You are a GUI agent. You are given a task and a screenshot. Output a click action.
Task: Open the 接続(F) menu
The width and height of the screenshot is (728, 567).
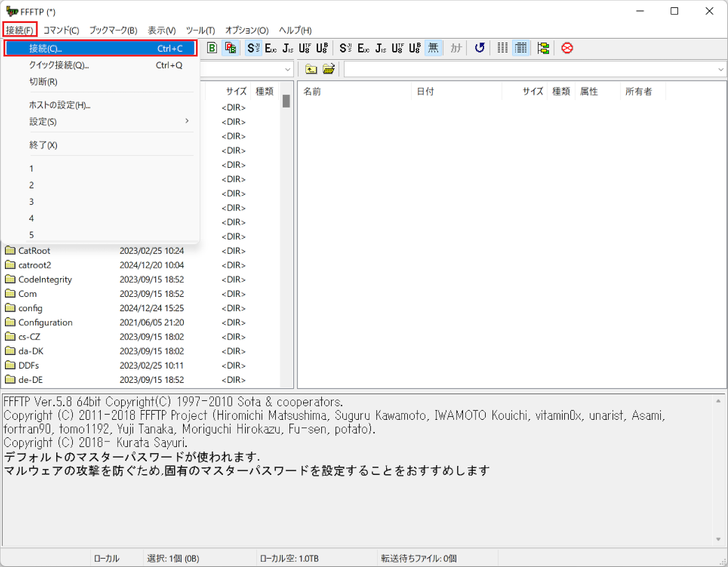(x=20, y=30)
